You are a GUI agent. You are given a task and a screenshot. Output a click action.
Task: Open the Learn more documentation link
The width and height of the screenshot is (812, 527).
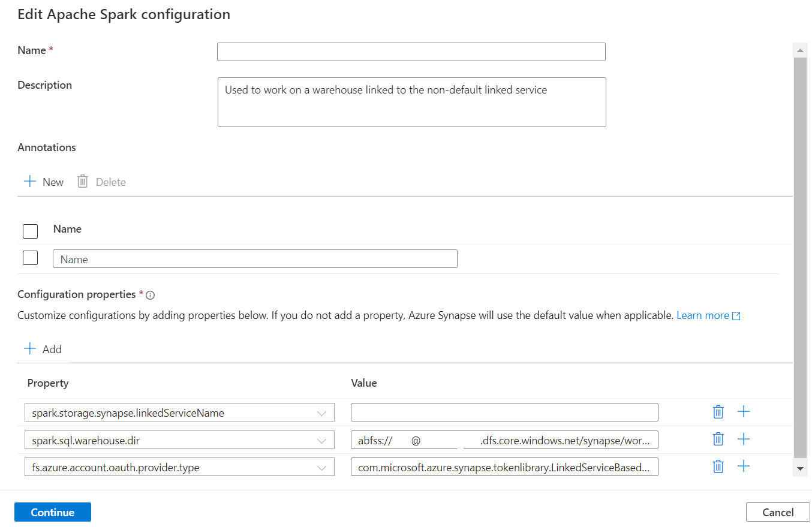click(702, 315)
